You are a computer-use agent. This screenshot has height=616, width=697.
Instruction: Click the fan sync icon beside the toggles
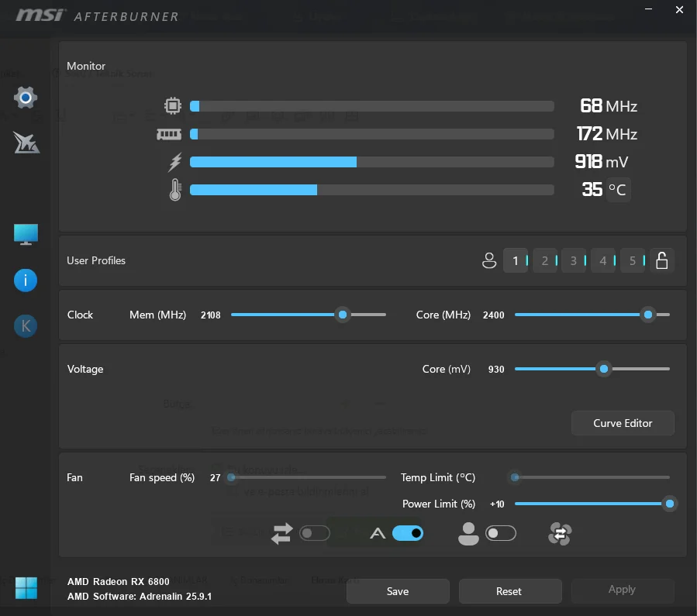coord(560,533)
